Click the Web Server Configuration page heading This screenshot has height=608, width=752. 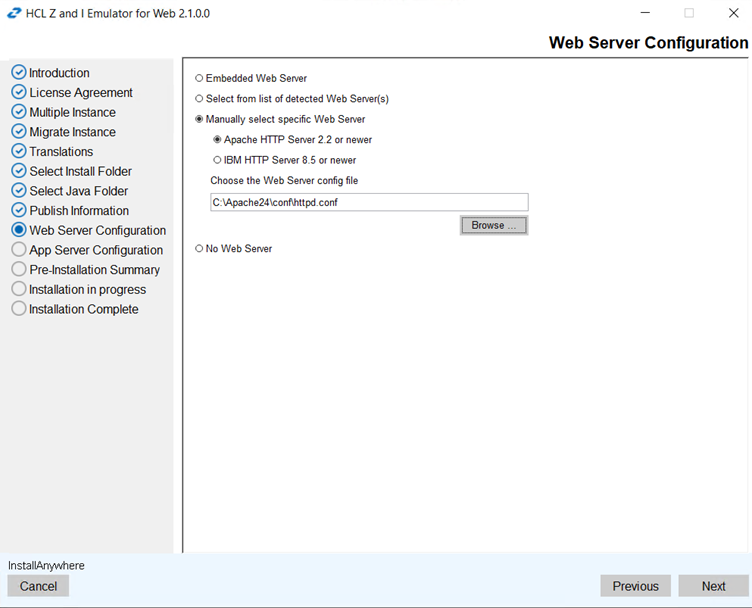pyautogui.click(x=648, y=43)
